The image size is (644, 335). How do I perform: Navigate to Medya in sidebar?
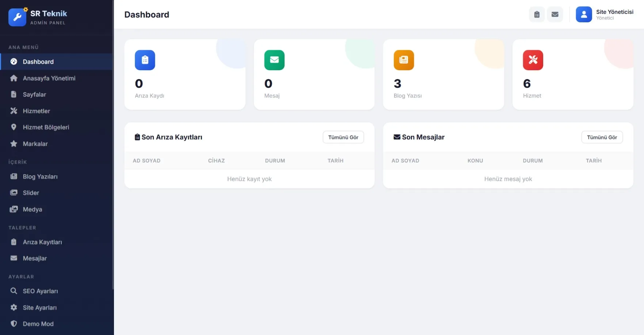32,209
